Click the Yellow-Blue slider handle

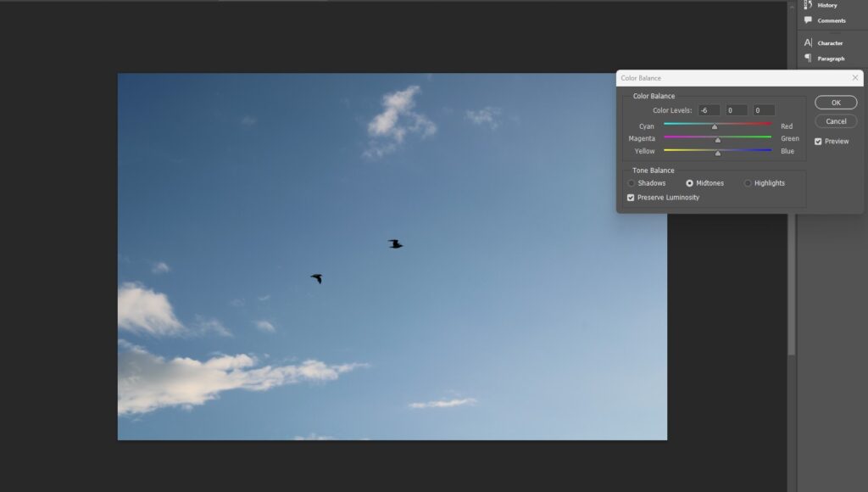(718, 153)
